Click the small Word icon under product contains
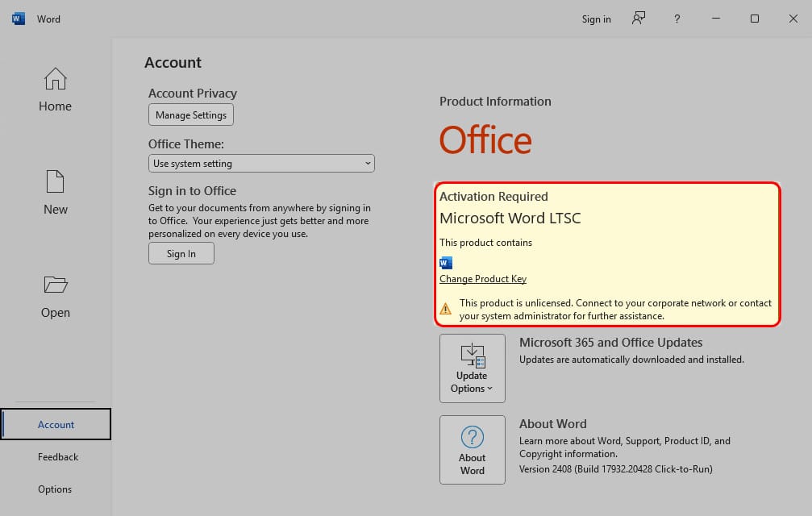This screenshot has height=516, width=812. coord(446,263)
